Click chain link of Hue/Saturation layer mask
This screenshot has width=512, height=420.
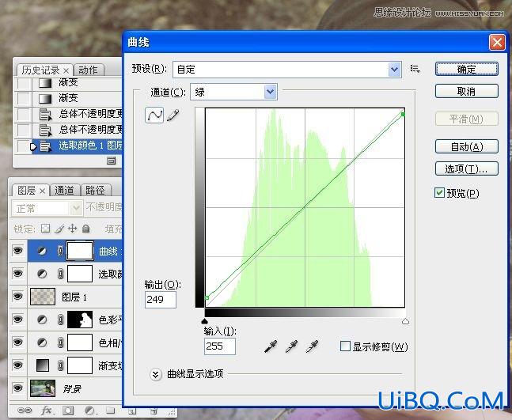[60, 342]
